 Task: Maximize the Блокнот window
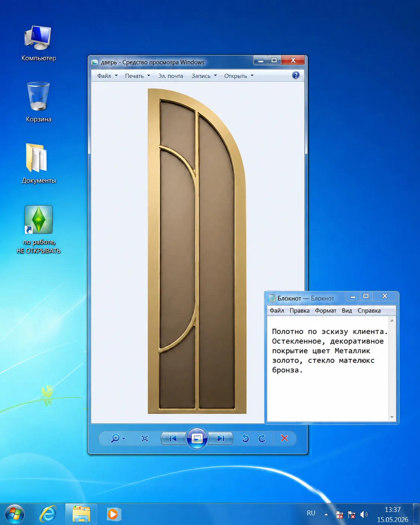click(366, 296)
